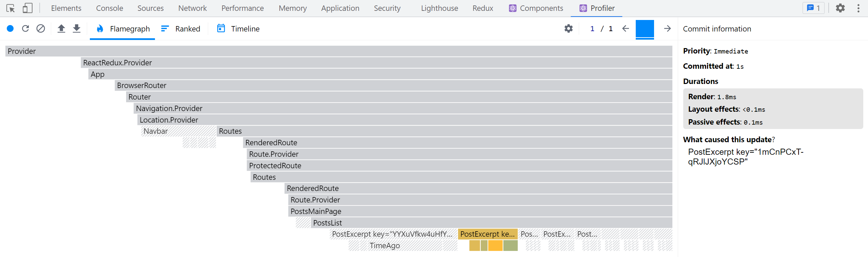Open the Components DevTools tab
The height and width of the screenshot is (257, 868).
pos(536,8)
